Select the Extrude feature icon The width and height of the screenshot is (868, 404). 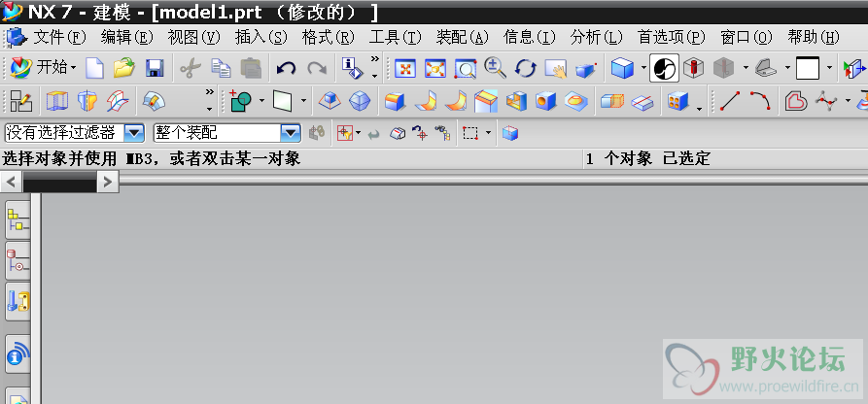(56, 101)
